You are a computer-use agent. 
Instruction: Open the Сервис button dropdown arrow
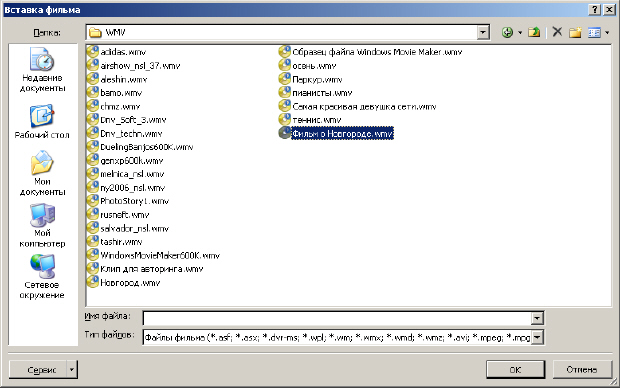tap(72, 370)
